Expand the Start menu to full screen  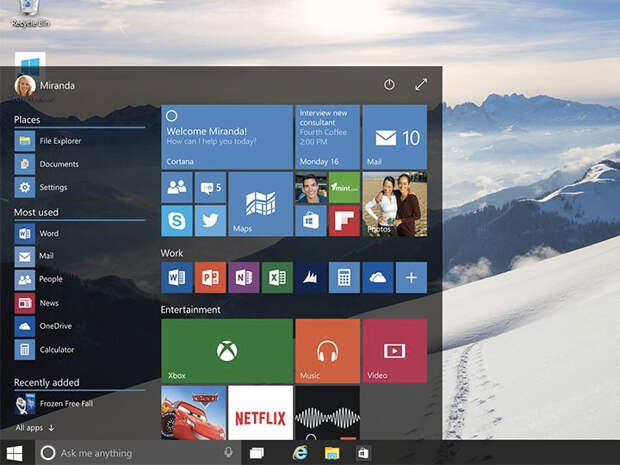tap(421, 84)
